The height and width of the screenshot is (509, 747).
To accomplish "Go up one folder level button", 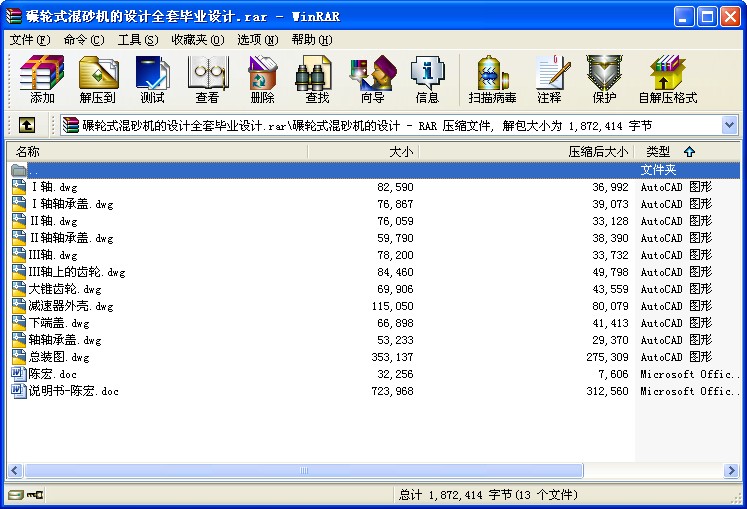I will (26, 125).
